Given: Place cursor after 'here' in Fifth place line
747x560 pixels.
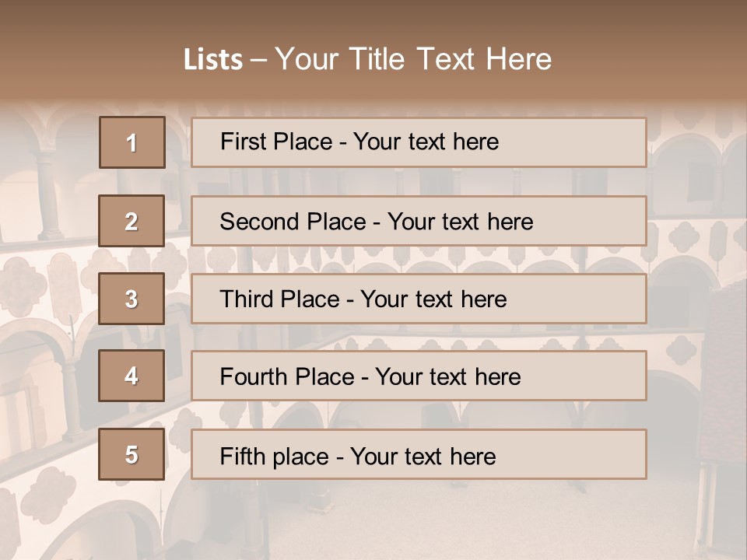Looking at the screenshot, I should point(497,456).
